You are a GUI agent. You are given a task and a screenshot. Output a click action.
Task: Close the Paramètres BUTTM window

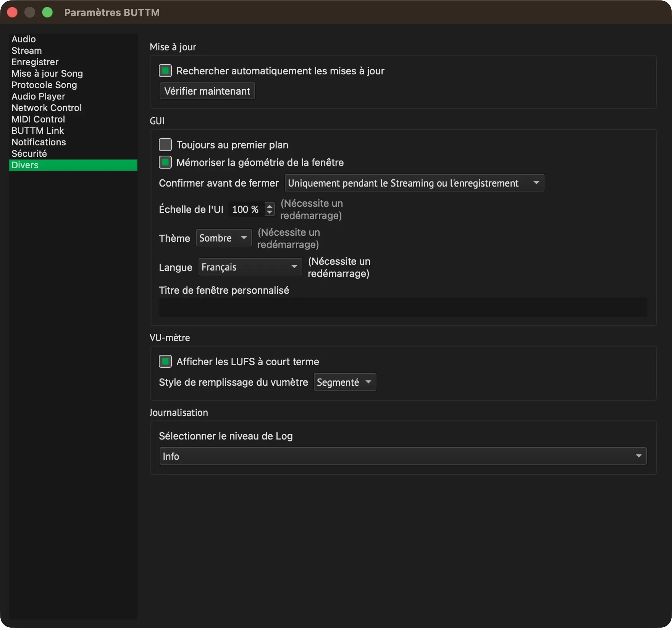(12, 12)
